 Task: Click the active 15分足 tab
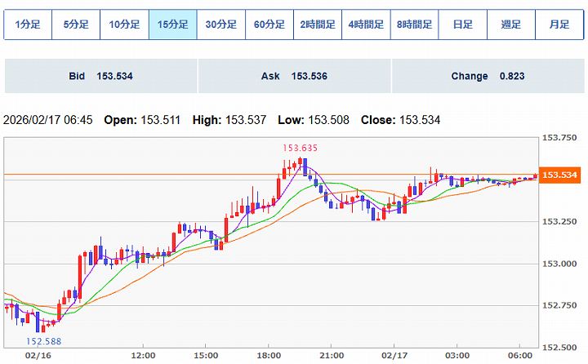(x=172, y=24)
